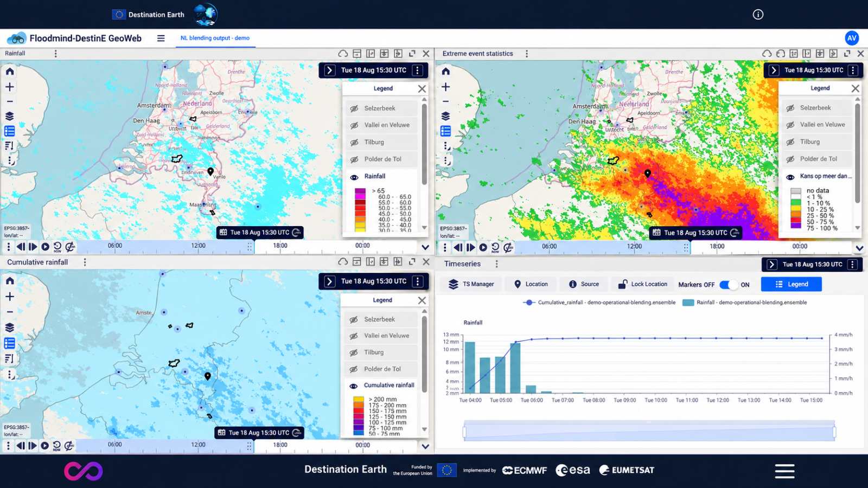Show the Selzerbeek layer in Rainfall legend
The width and height of the screenshot is (868, 488).
(354, 108)
